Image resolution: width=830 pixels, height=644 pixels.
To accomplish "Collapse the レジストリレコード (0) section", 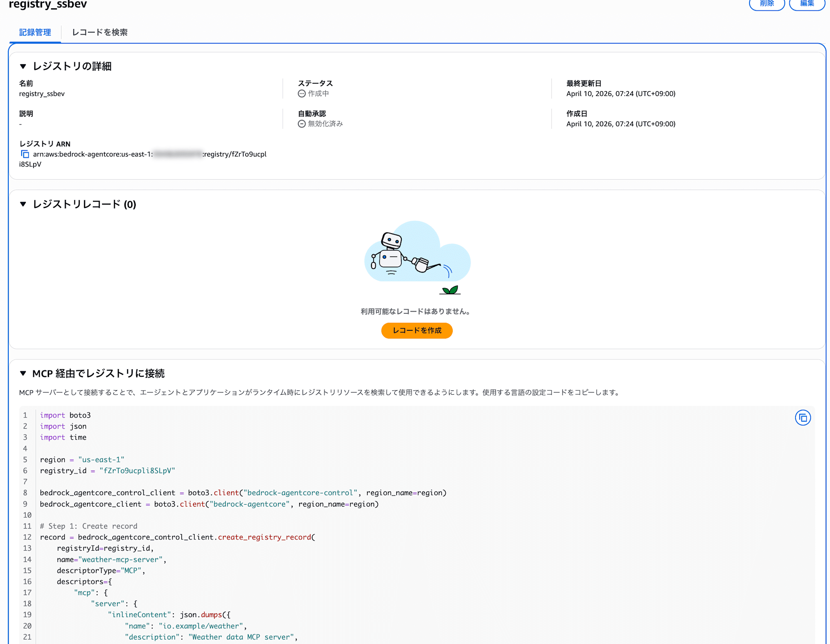I will pyautogui.click(x=23, y=204).
